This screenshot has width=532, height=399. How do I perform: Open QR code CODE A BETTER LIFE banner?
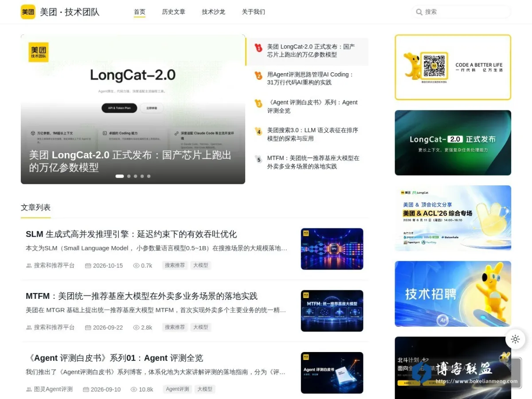click(x=453, y=67)
